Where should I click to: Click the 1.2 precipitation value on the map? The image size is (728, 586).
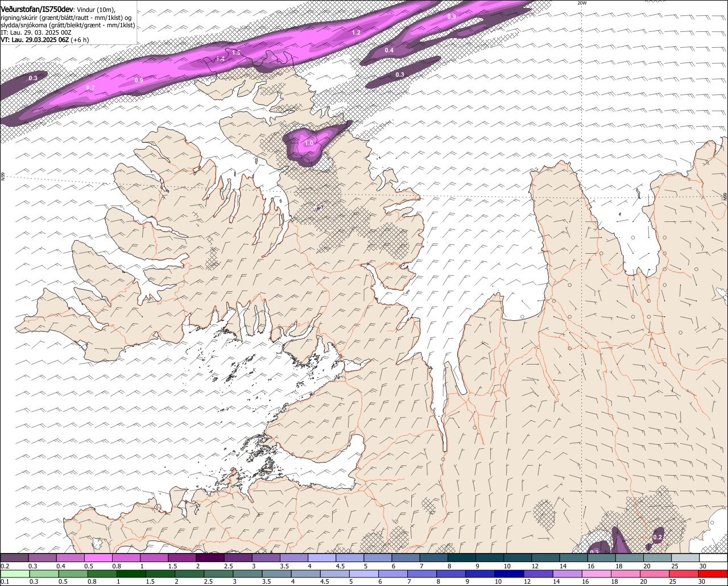(x=356, y=32)
